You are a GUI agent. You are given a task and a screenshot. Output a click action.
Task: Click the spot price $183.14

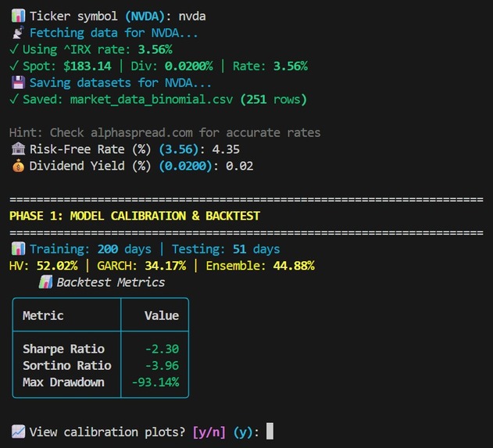(x=87, y=66)
